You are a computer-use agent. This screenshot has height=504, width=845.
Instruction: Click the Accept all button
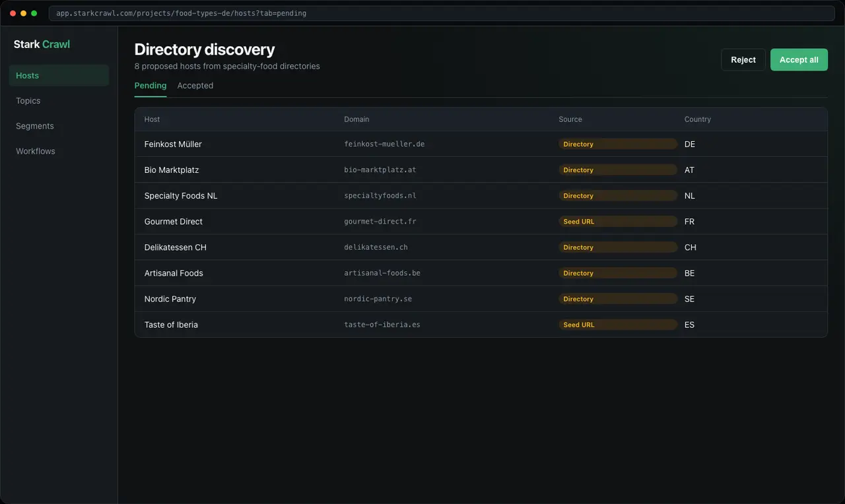click(x=799, y=59)
